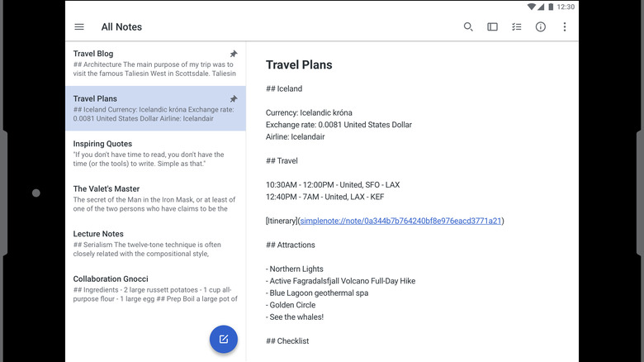This screenshot has width=644, height=362.
Task: Tap the 12:30 clock in status bar
Action: 566,7
